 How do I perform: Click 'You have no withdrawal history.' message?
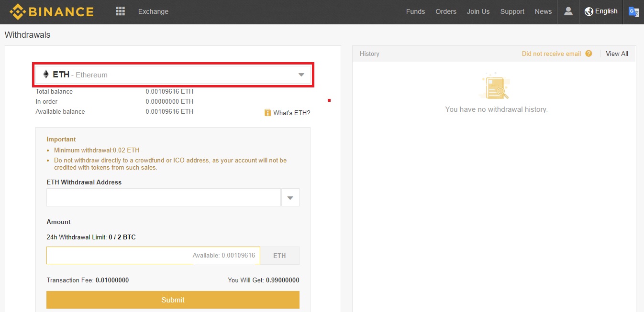pyautogui.click(x=496, y=109)
